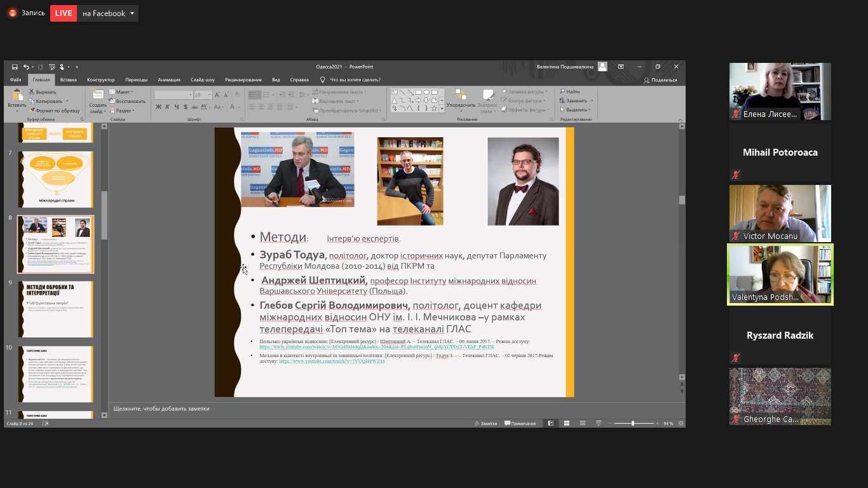Viewport: 868px width, 488px height.
Task: Click the Восстановить reset slide button
Action: (x=127, y=101)
